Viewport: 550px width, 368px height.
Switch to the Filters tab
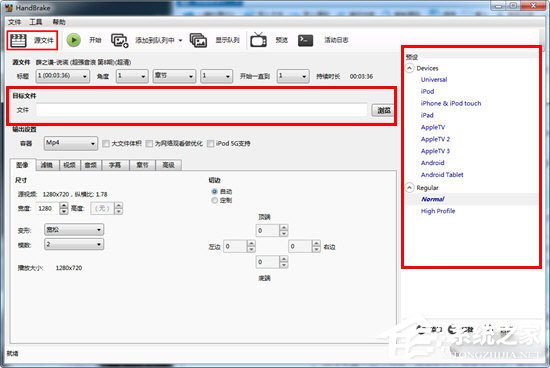click(x=47, y=165)
